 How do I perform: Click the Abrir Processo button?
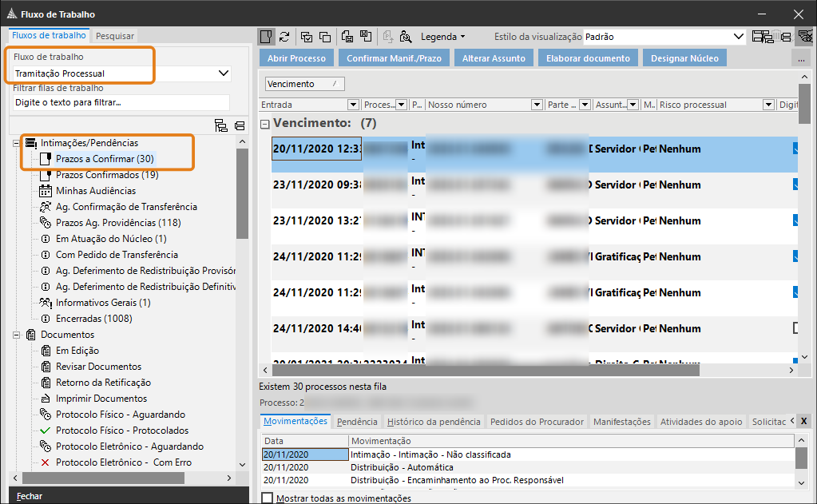pos(296,58)
